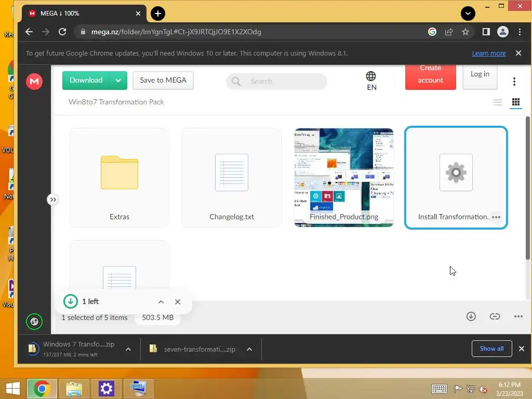Open the EN language selector globe
This screenshot has height=399, width=532.
coord(371,81)
